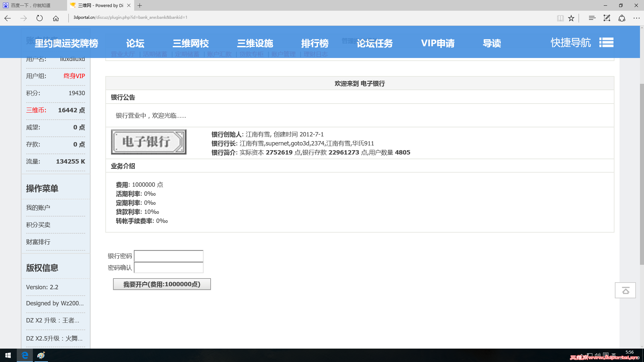The image size is (644, 362).
Task: Open the browser home page
Action: coord(56,18)
